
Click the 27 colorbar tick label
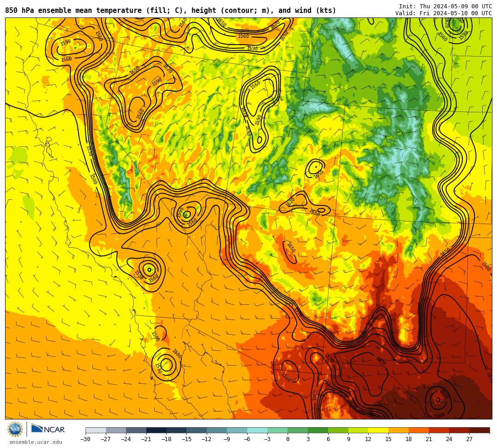pos(469,439)
